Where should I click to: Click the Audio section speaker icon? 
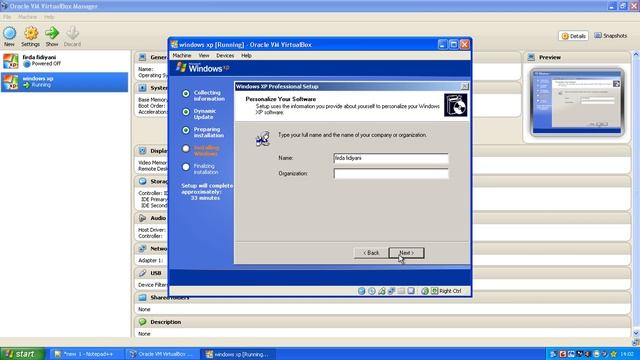click(x=142, y=218)
